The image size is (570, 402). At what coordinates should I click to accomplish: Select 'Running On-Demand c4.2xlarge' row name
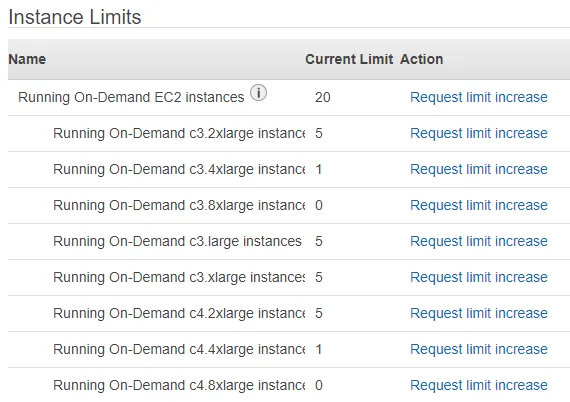pyautogui.click(x=179, y=313)
